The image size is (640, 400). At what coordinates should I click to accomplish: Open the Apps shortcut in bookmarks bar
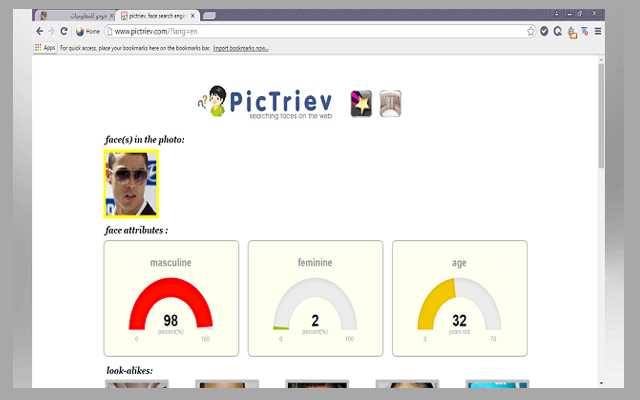coord(44,47)
